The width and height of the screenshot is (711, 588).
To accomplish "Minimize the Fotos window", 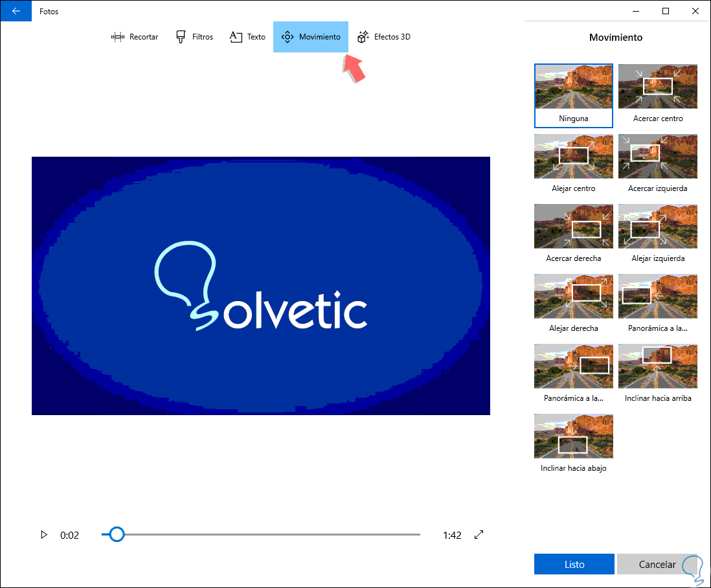I will [636, 11].
